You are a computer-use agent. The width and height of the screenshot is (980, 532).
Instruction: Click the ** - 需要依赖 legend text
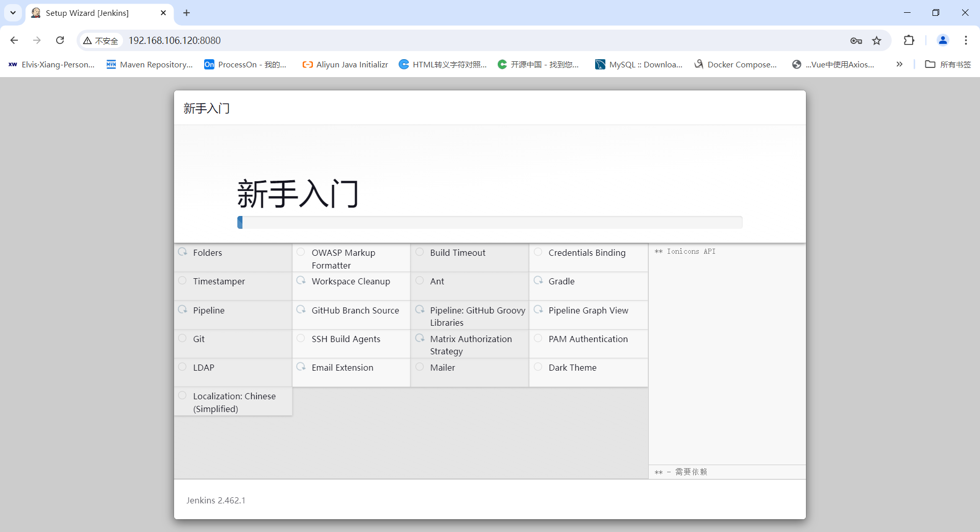click(x=681, y=472)
